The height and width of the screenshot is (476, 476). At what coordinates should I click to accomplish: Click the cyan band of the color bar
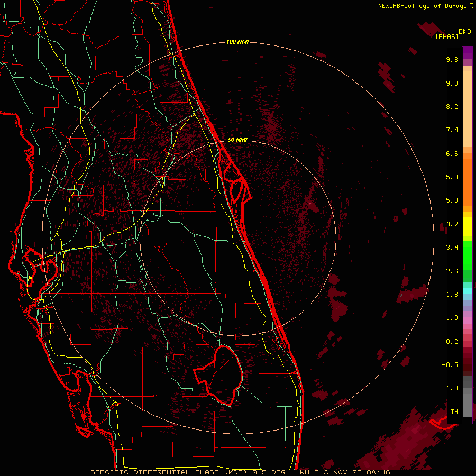(x=467, y=290)
